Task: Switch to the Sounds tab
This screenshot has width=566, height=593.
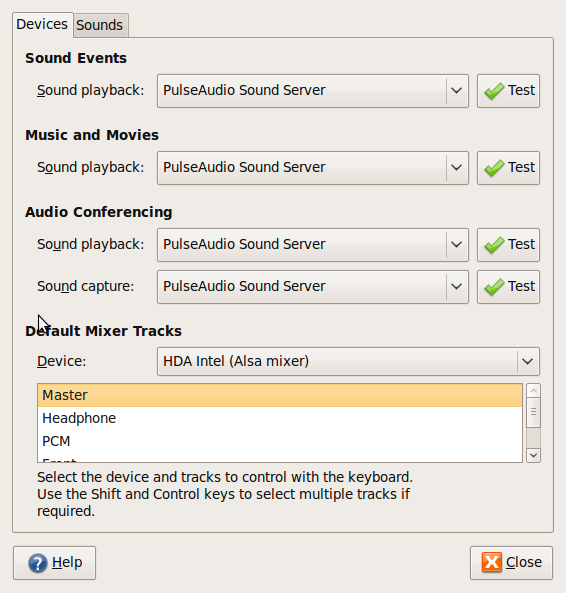Action: (x=100, y=25)
